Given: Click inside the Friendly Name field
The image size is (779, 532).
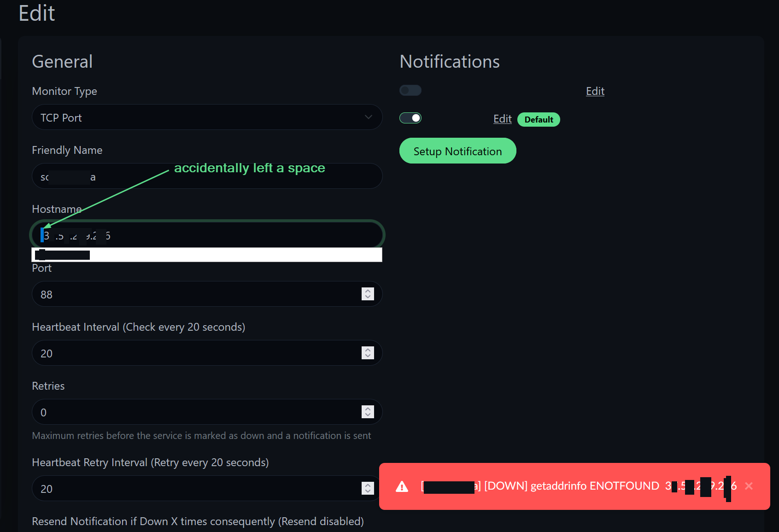Looking at the screenshot, I should pyautogui.click(x=207, y=176).
